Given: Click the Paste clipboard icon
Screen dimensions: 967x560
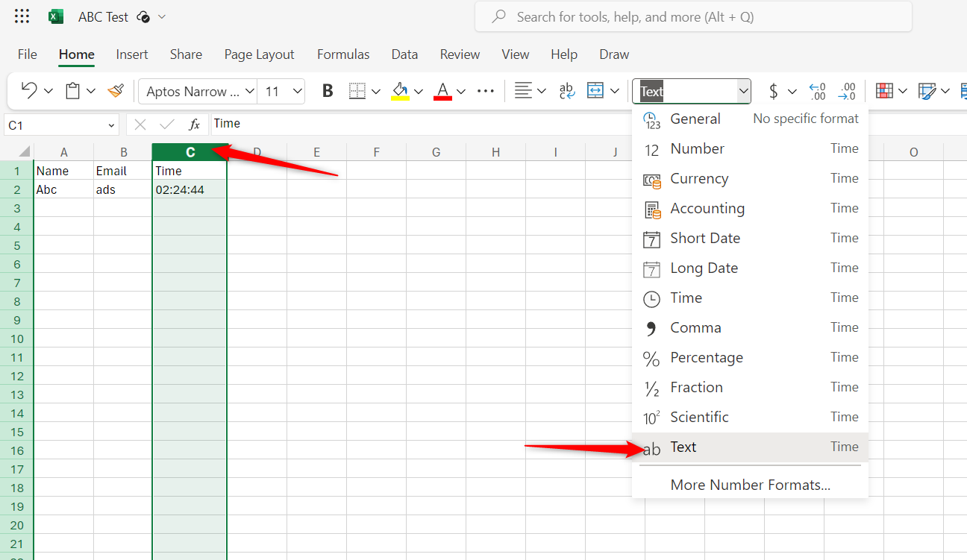Looking at the screenshot, I should click(x=72, y=91).
